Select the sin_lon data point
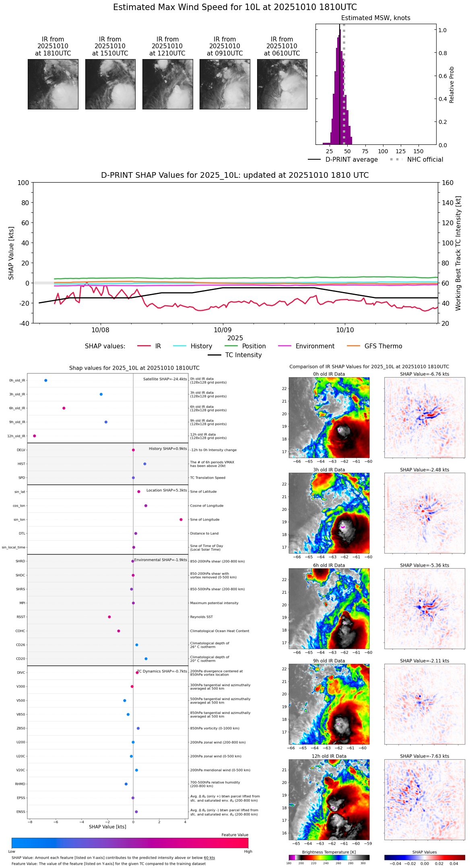 181,519
